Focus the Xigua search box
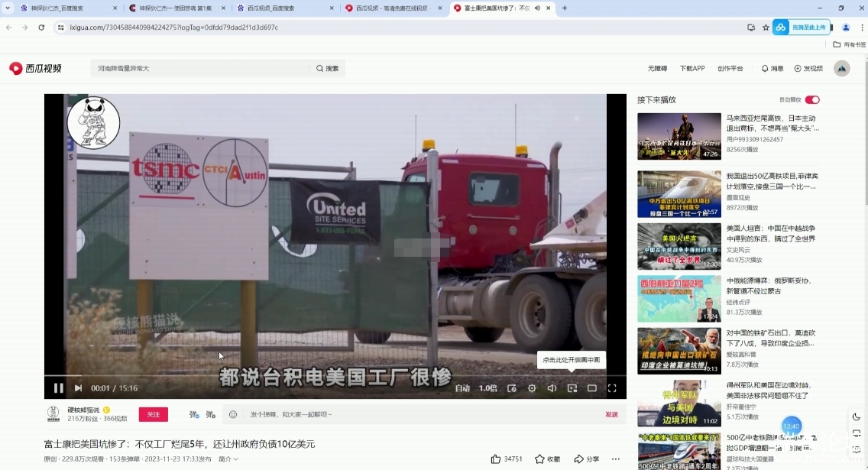Image resolution: width=868 pixels, height=470 pixels. 200,68
